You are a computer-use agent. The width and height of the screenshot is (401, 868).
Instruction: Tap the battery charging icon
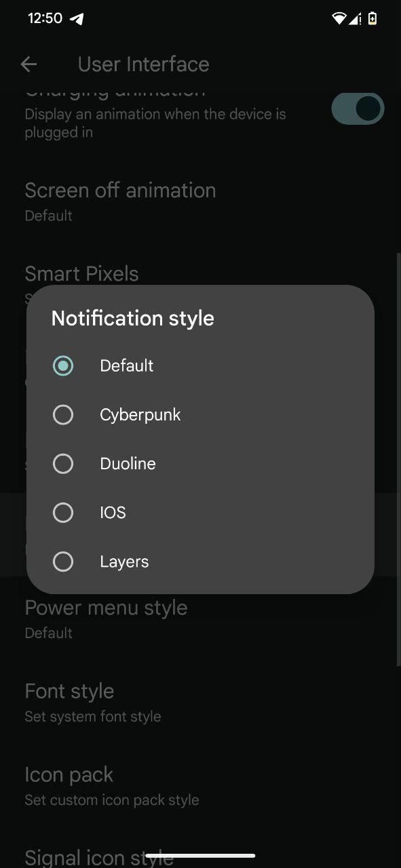pyautogui.click(x=372, y=19)
